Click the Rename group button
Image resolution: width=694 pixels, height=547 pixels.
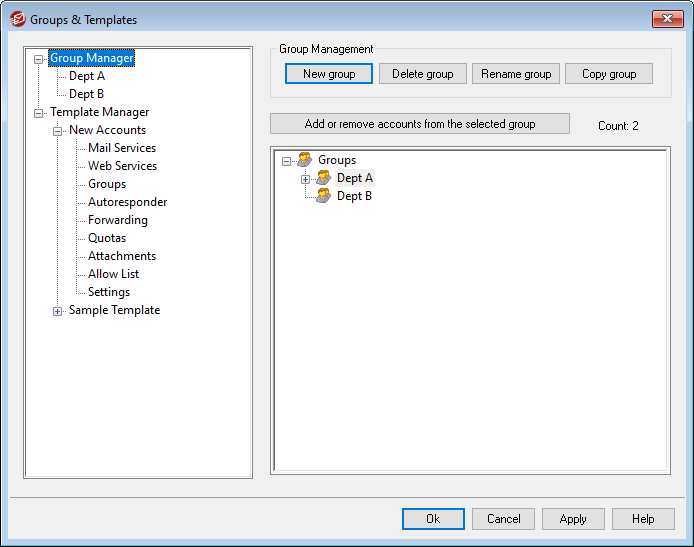point(515,74)
